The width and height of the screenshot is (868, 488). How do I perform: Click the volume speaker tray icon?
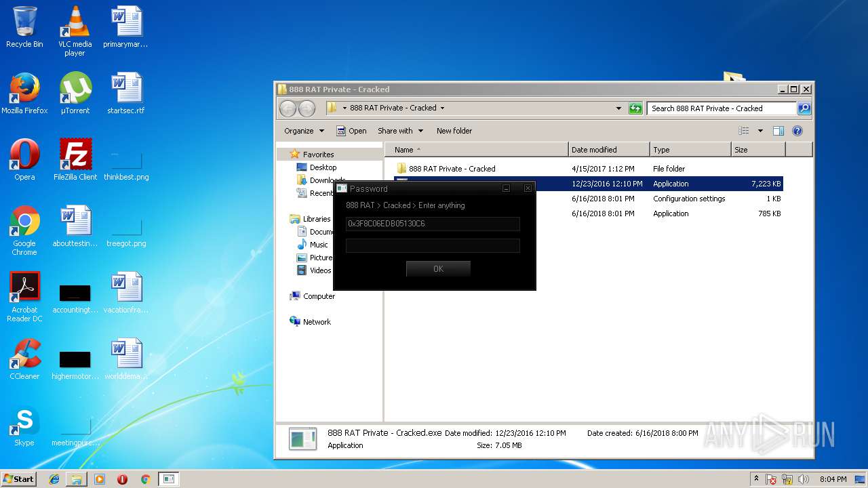tap(804, 479)
